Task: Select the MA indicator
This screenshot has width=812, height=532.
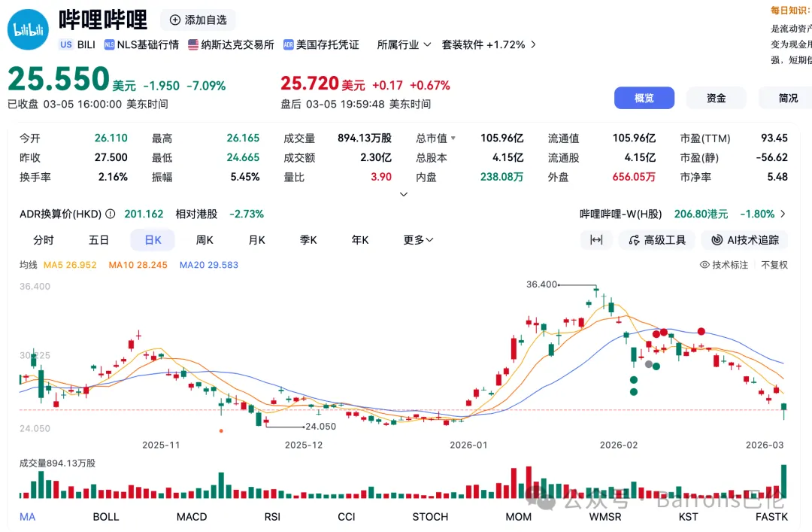Action: point(28,516)
